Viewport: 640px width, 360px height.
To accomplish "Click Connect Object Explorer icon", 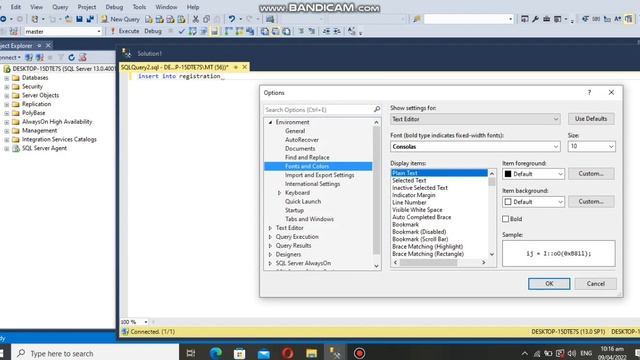I will 29,58.
